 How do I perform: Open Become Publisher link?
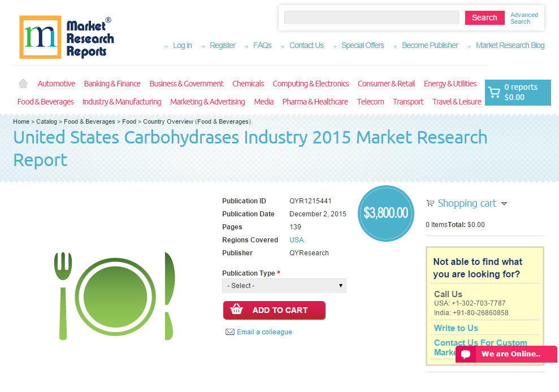pyautogui.click(x=430, y=46)
